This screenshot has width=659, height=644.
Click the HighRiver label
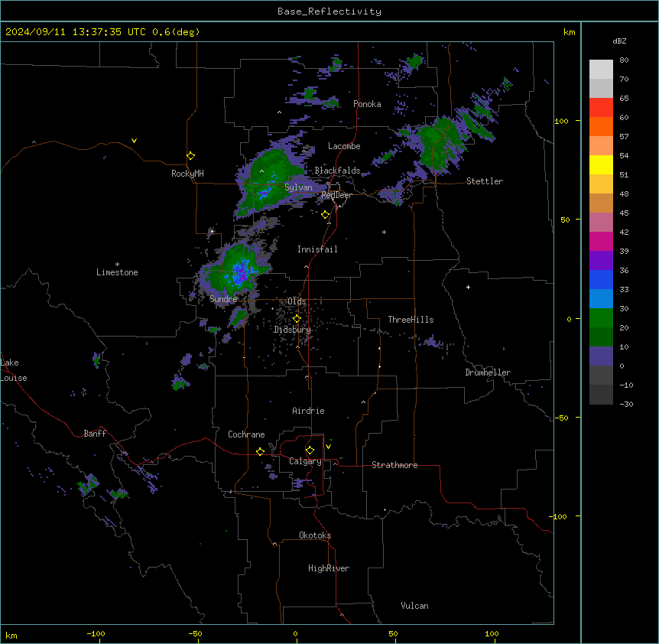coord(329,568)
